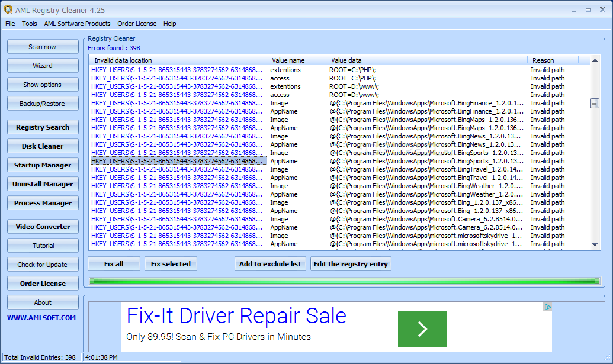
Task: Open the File menu
Action: coord(10,24)
